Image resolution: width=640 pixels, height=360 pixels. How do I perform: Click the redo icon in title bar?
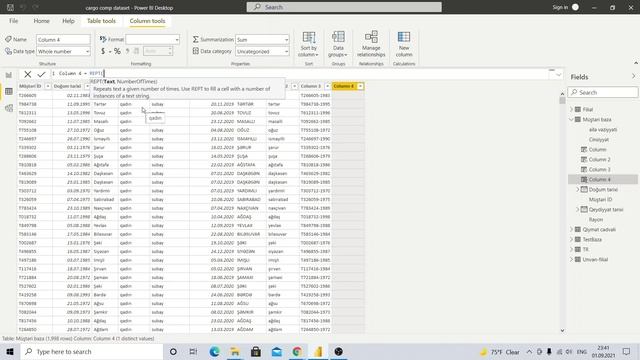36,7
